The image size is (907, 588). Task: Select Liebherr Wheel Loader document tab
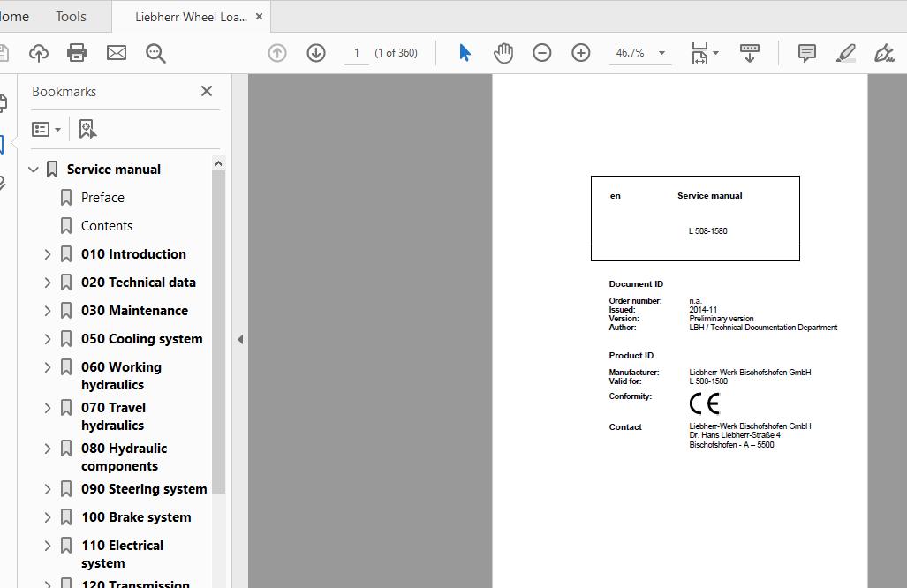click(x=191, y=17)
